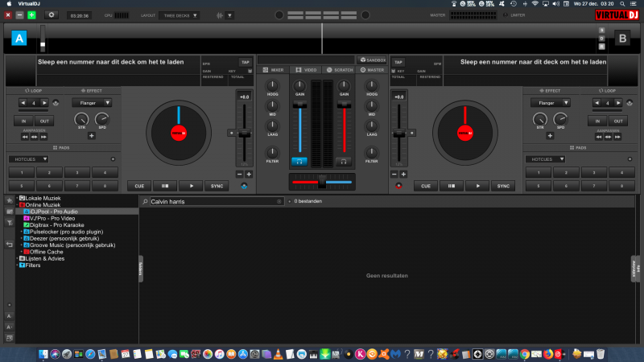The height and width of the screenshot is (362, 644).
Task: Toggle left deck headphone cue button
Action: (299, 162)
